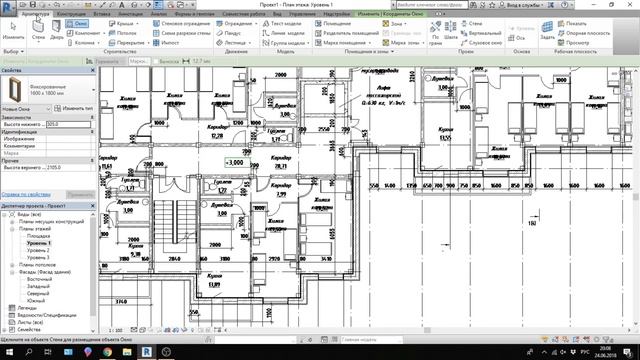This screenshot has width=640, height=360.
Task: Open Уровень 3 in project browser
Action: pos(38,258)
